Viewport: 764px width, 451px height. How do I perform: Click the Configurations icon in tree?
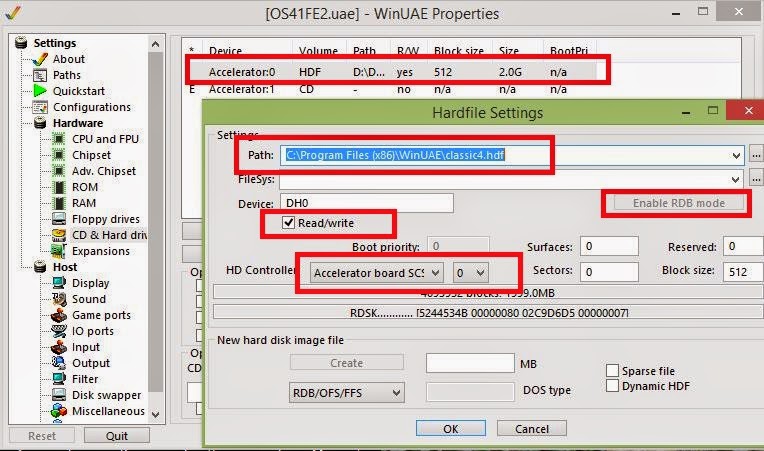pos(39,107)
